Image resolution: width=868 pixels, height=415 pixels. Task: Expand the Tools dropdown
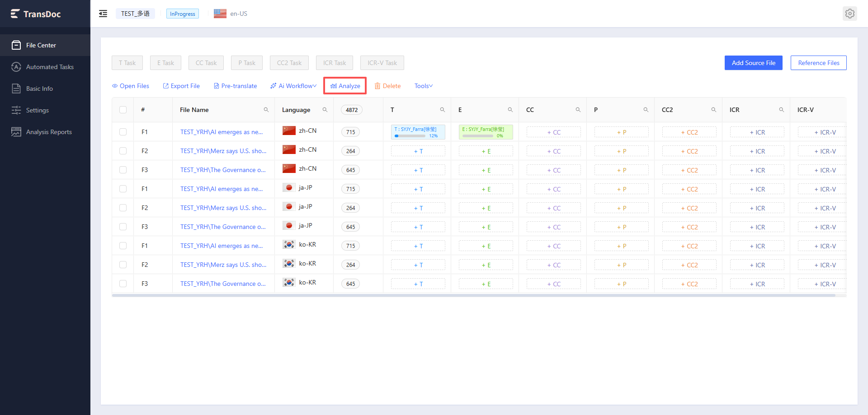tap(424, 86)
